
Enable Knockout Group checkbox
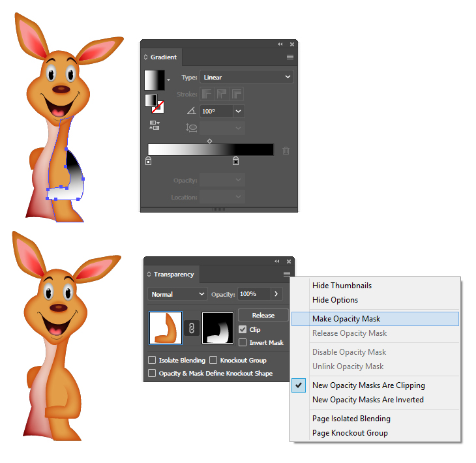(213, 360)
